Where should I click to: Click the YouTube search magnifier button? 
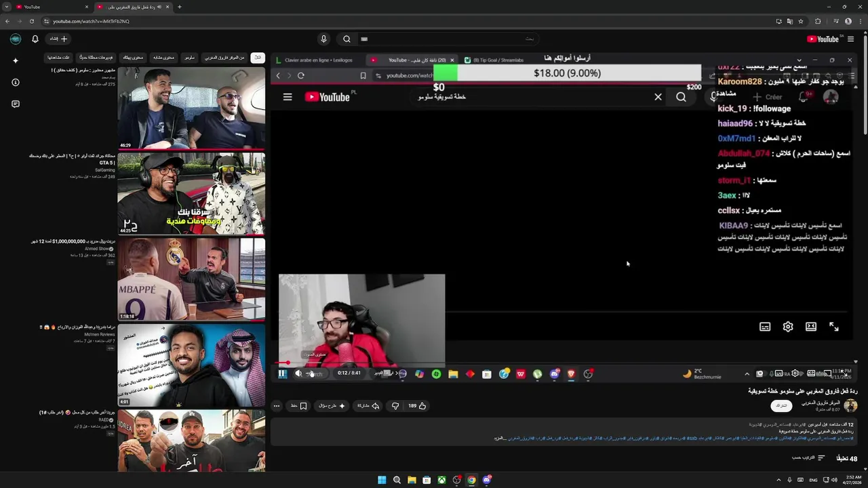pos(347,39)
